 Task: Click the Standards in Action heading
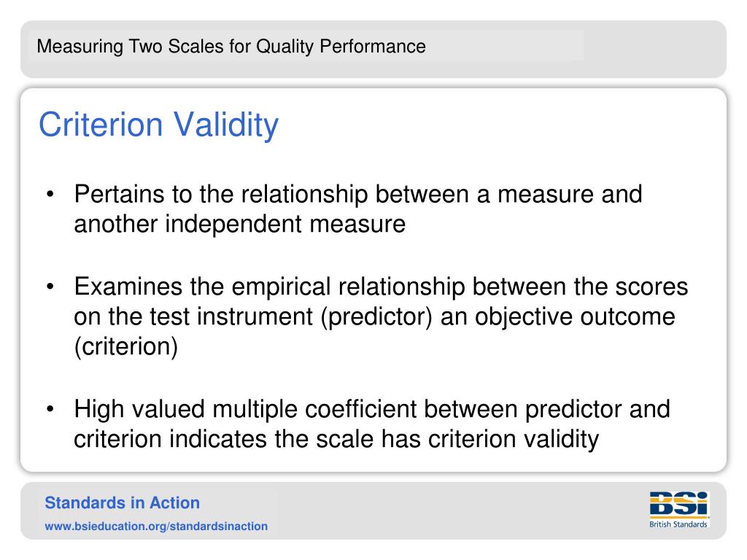pyautogui.click(x=123, y=503)
